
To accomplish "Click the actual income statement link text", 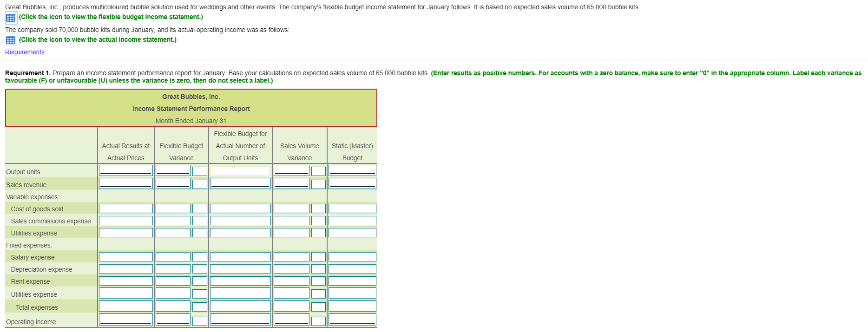I will [98, 39].
